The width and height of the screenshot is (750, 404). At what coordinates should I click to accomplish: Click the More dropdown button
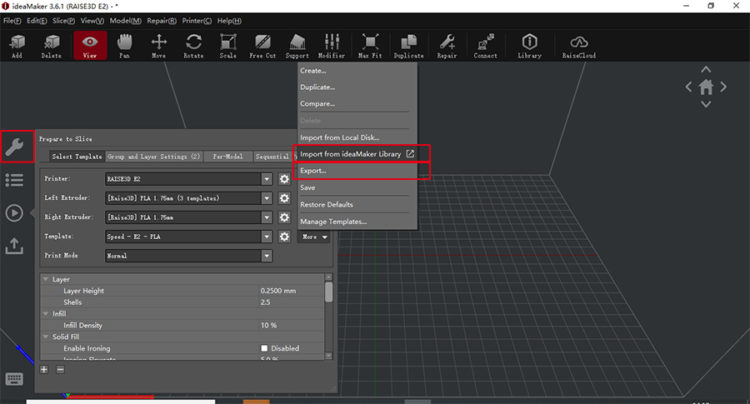(x=314, y=237)
